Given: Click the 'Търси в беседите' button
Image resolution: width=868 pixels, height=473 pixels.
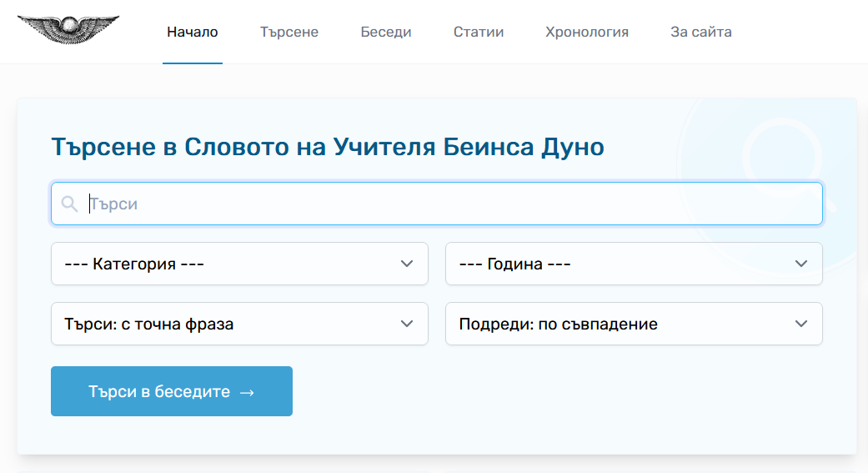Looking at the screenshot, I should (172, 391).
